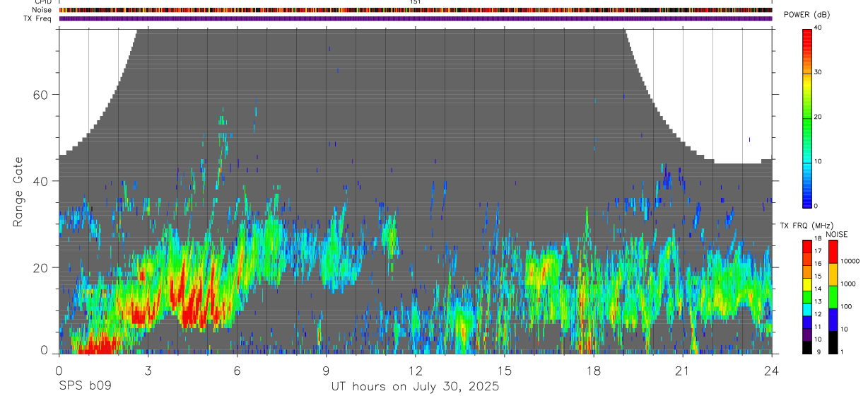
Task: Click the 1 label on NOISE legend
Action: click(841, 351)
